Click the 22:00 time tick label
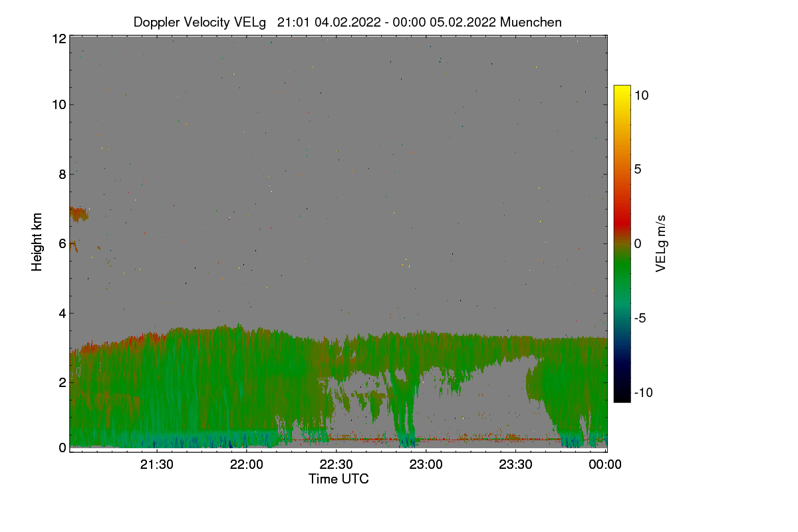Viewport: 798px width, 532px height. click(247, 465)
